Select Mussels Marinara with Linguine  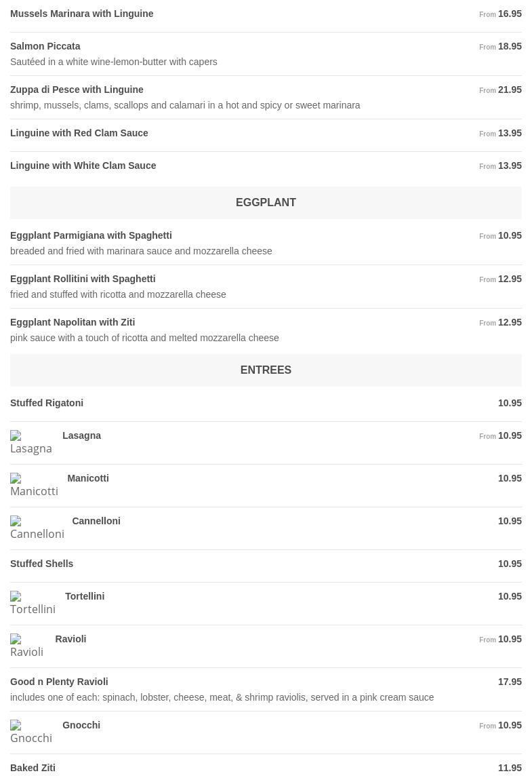[82, 14]
